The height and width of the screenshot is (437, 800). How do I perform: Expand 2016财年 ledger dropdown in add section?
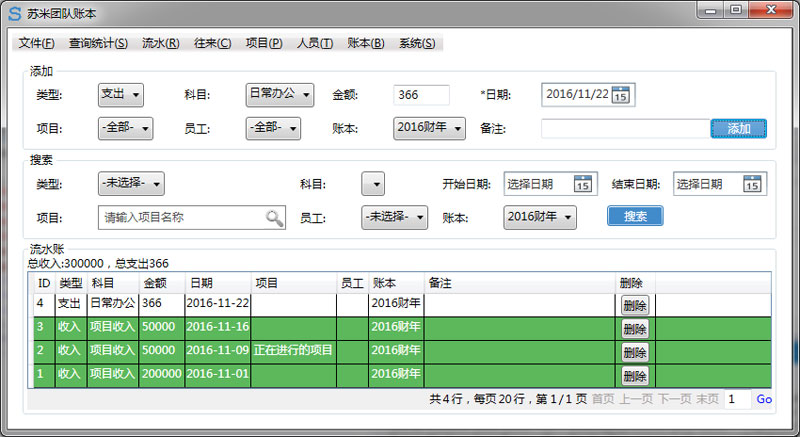point(429,128)
